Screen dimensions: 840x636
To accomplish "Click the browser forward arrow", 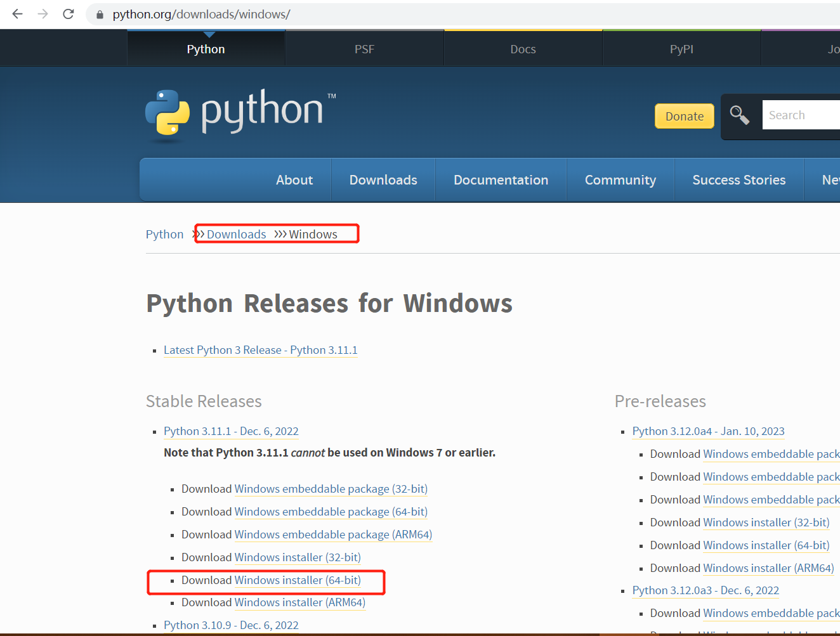I will click(43, 14).
